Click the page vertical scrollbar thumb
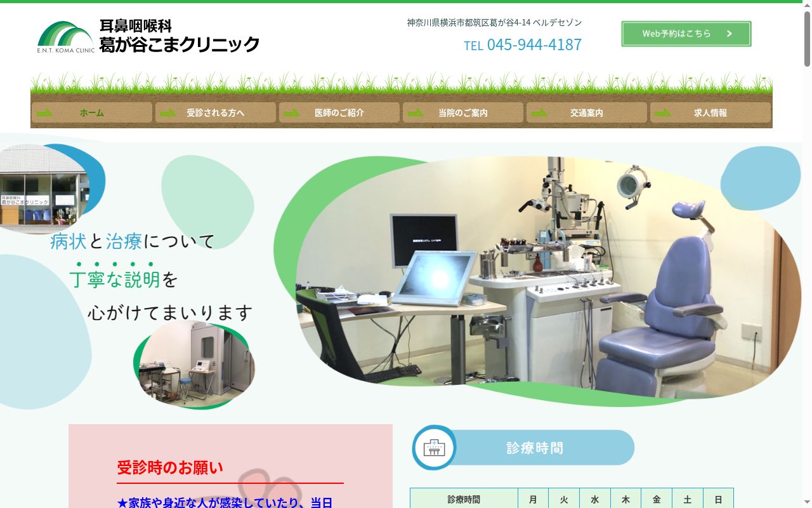The width and height of the screenshot is (812, 508). 807,38
